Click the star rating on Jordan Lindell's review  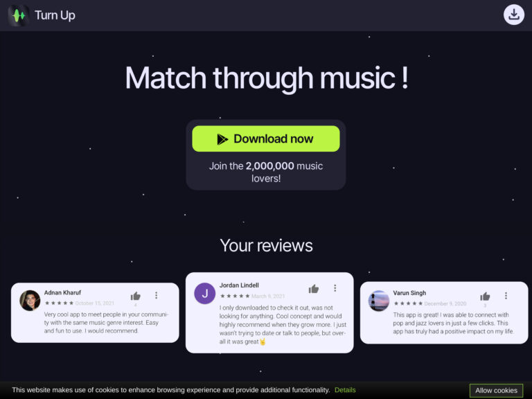point(235,296)
